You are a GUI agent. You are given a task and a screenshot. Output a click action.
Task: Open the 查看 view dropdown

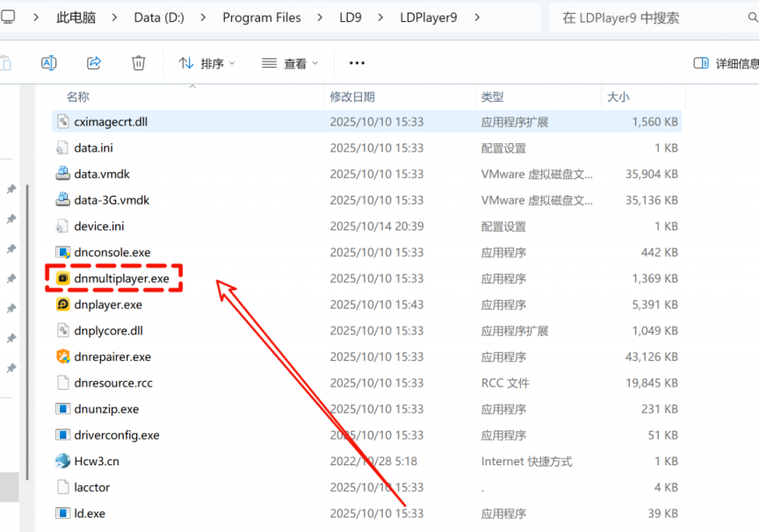click(x=290, y=63)
